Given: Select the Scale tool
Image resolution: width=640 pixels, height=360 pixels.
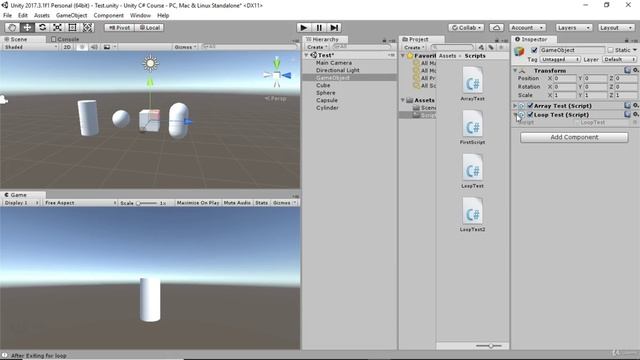Looking at the screenshot, I should [x=57, y=27].
